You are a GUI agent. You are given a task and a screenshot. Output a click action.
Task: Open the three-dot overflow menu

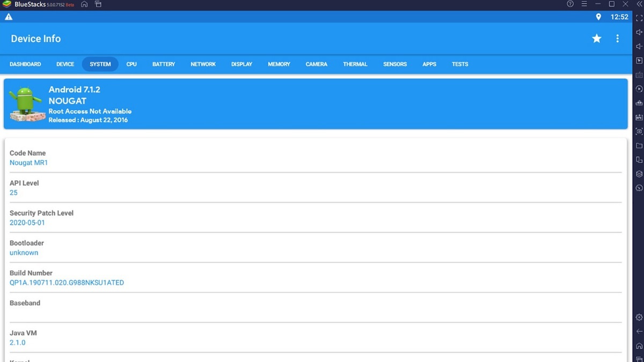pos(617,39)
